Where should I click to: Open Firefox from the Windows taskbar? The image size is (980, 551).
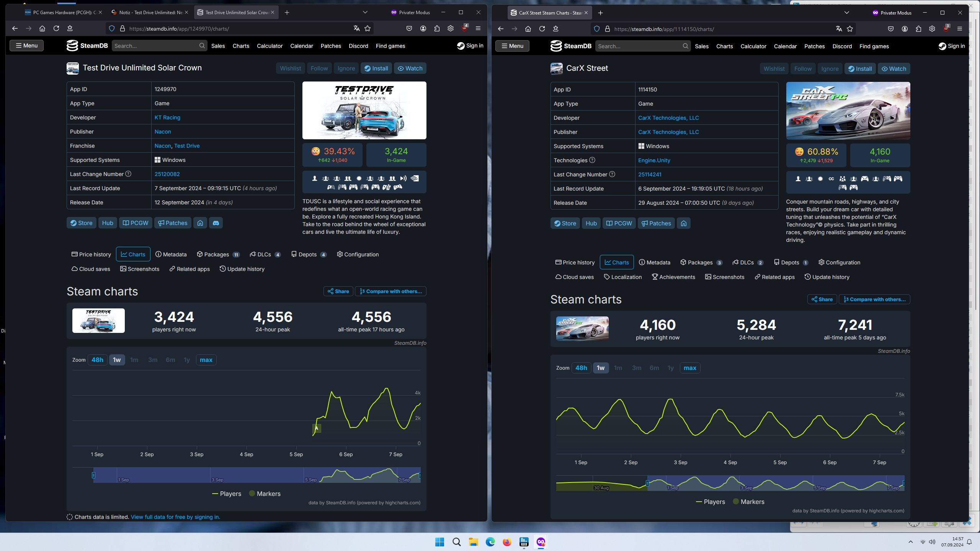507,542
